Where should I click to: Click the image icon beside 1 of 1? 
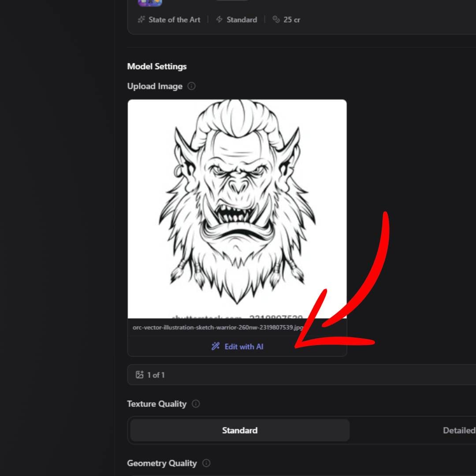(140, 375)
